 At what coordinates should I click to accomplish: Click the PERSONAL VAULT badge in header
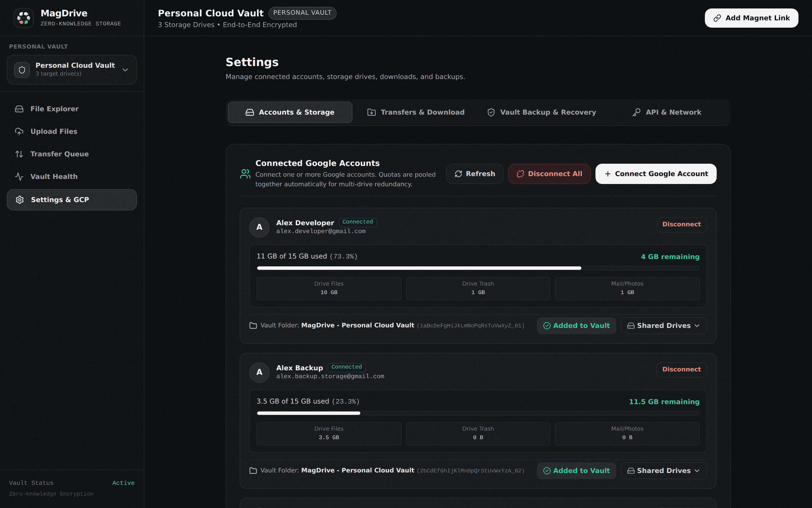[302, 13]
